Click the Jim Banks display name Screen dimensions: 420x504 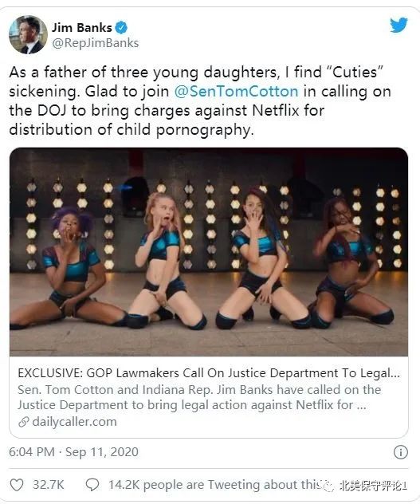click(x=82, y=28)
